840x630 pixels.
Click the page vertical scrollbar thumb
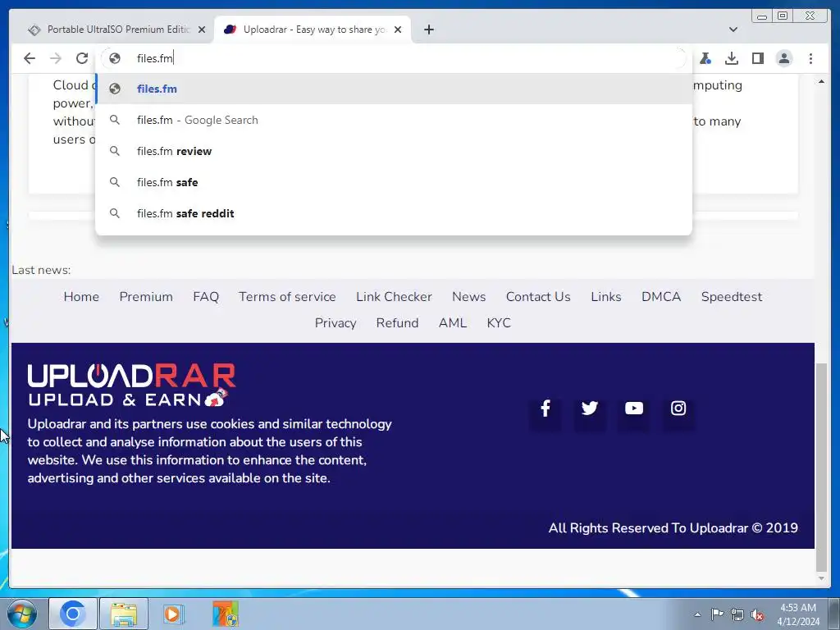[821, 467]
